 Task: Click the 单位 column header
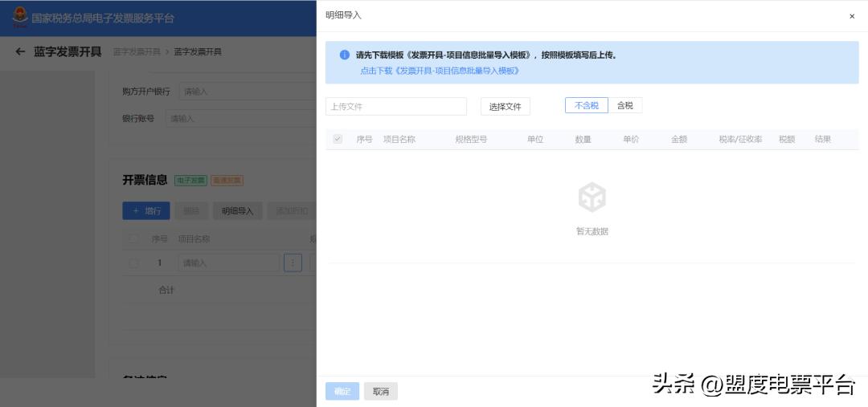[534, 140]
